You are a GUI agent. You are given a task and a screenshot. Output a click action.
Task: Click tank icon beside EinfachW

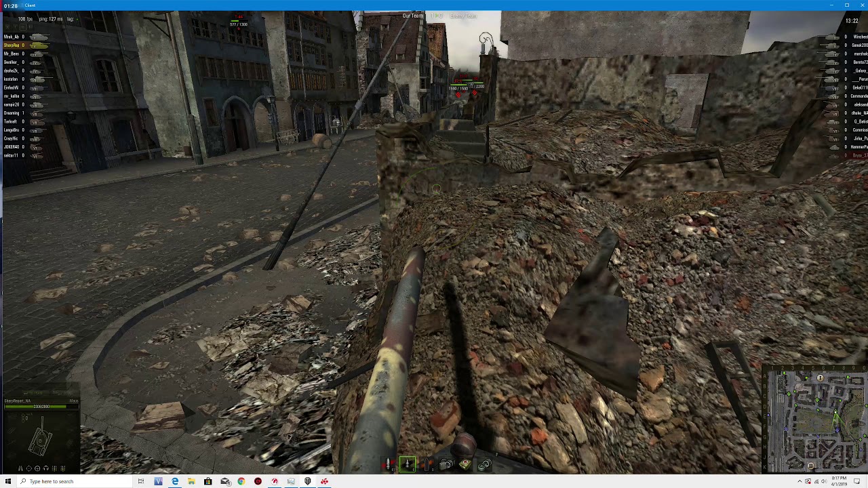pyautogui.click(x=39, y=87)
